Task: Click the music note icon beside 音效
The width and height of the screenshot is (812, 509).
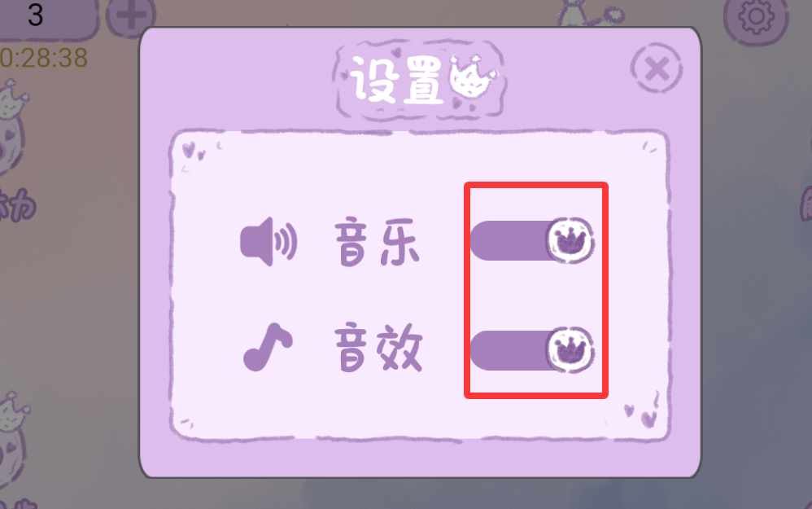Action: point(268,347)
